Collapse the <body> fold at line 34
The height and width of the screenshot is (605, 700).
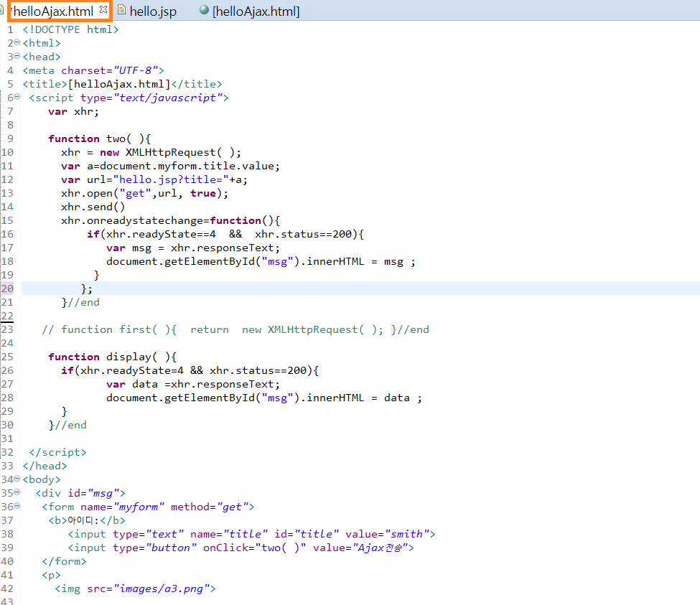17,479
